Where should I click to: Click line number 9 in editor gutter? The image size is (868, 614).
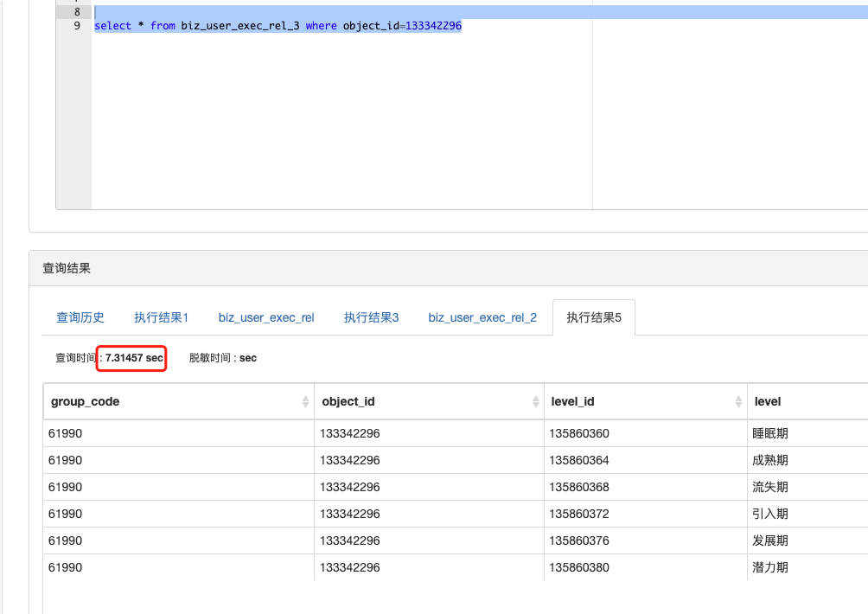pyautogui.click(x=77, y=25)
